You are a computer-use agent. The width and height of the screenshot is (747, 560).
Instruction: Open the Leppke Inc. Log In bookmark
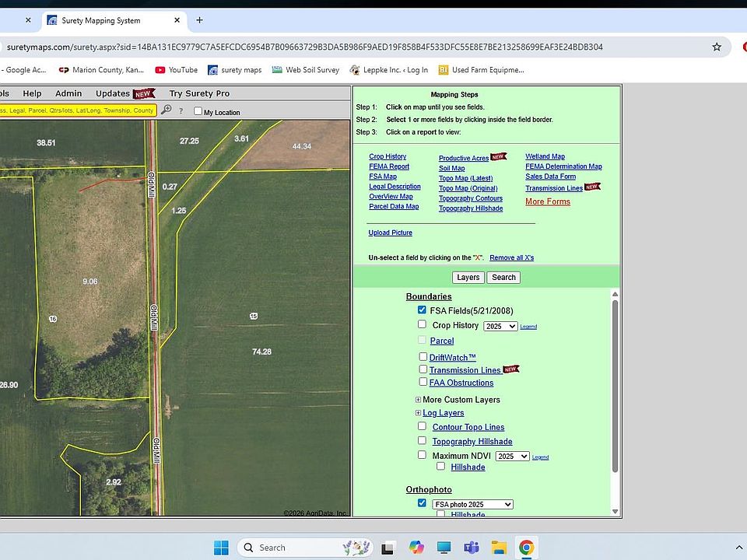(389, 70)
